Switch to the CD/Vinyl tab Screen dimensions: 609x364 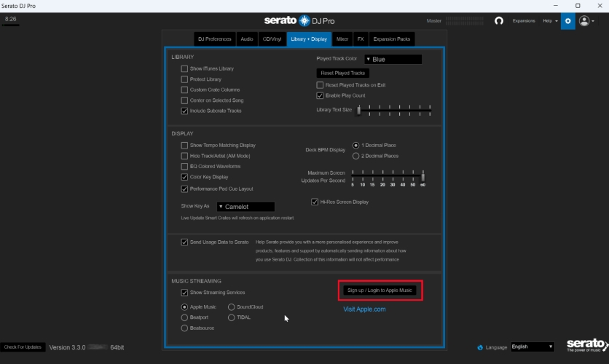coord(272,39)
